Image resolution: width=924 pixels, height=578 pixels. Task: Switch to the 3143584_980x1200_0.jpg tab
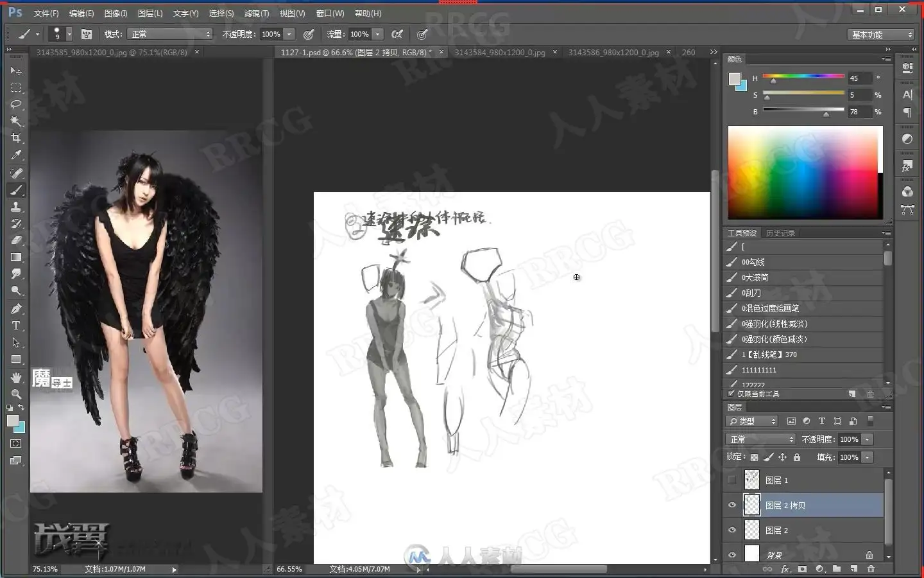pos(500,53)
